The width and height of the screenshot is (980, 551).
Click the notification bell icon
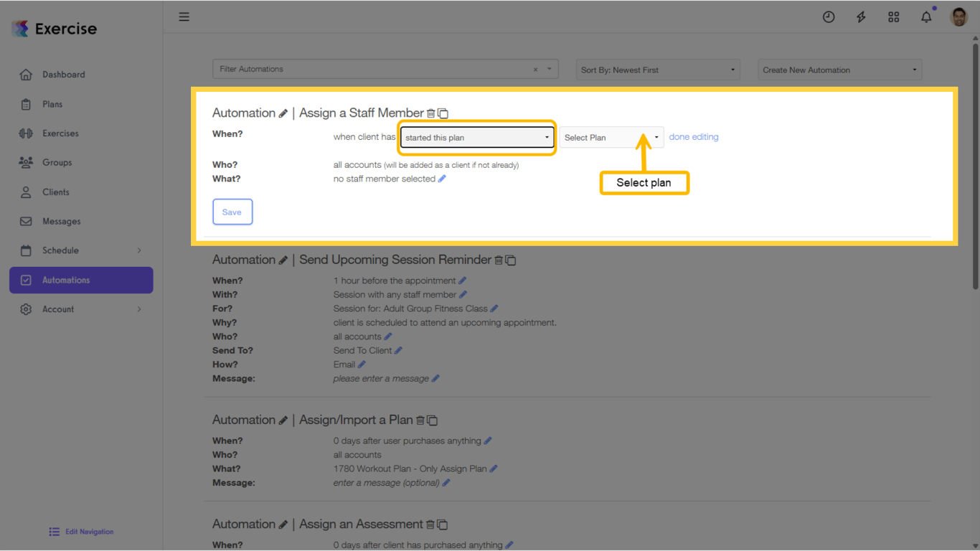pos(926,16)
